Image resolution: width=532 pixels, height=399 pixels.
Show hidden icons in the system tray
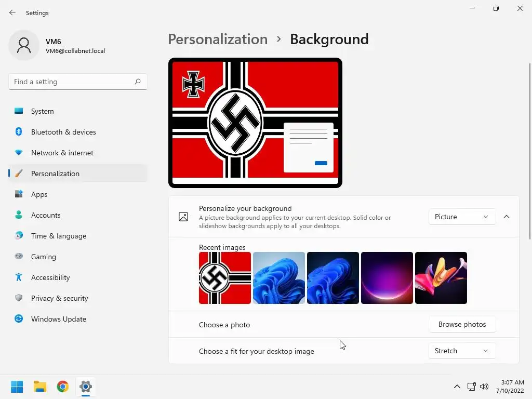pos(457,387)
